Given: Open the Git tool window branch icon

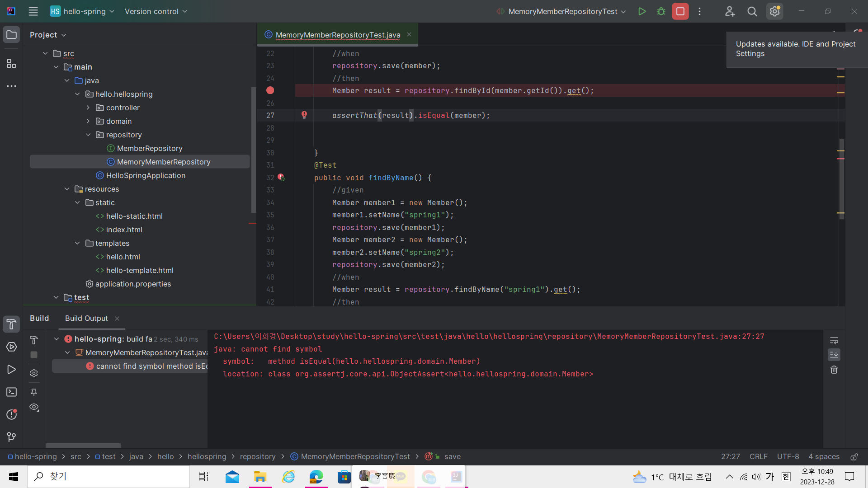Looking at the screenshot, I should (11, 437).
